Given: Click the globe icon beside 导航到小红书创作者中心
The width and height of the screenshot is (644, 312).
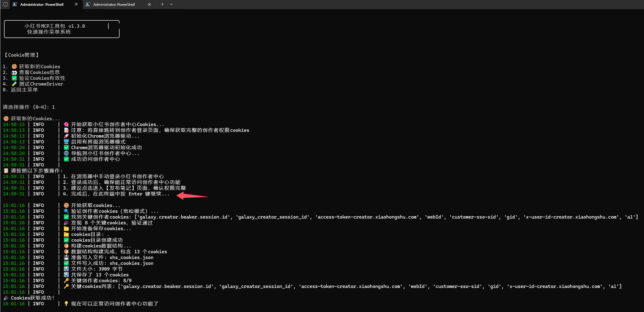Looking at the screenshot, I should (66, 153).
